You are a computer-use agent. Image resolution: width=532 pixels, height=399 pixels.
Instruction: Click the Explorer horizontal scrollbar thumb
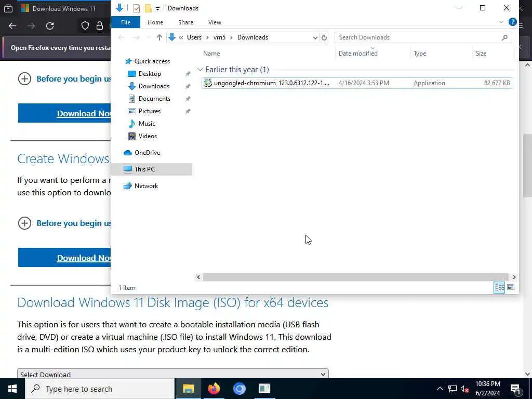click(x=355, y=277)
